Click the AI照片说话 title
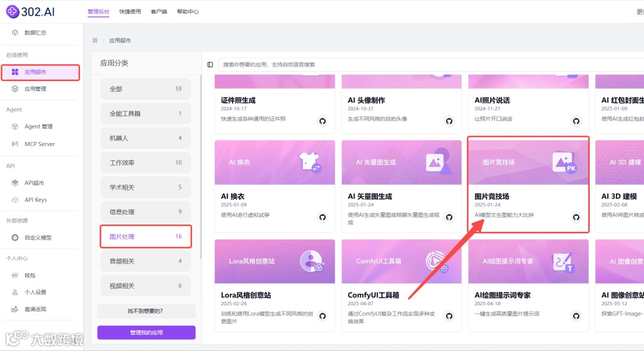Viewport: 644px width, 351px height. (492, 100)
